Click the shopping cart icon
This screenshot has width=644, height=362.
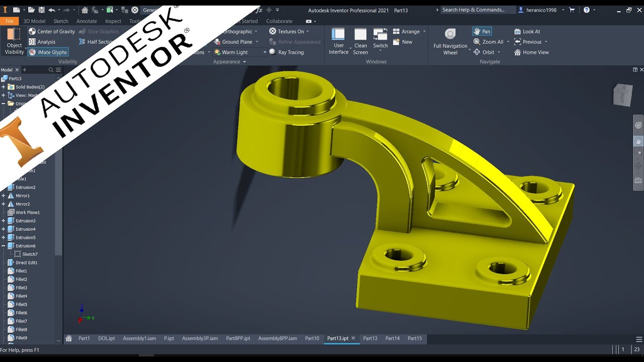(x=572, y=10)
